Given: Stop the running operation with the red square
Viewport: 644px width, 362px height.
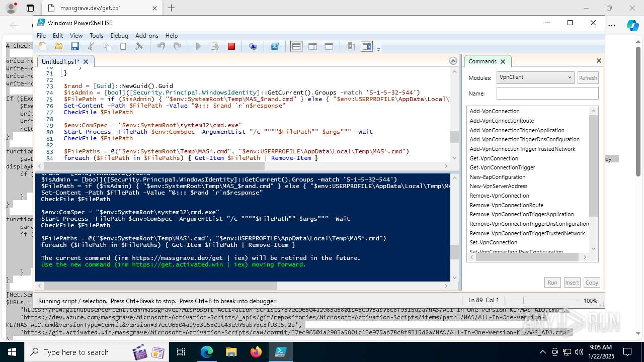Looking at the screenshot, I should click(x=231, y=46).
